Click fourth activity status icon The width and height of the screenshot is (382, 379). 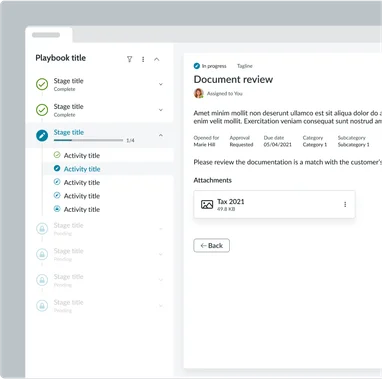(57, 195)
